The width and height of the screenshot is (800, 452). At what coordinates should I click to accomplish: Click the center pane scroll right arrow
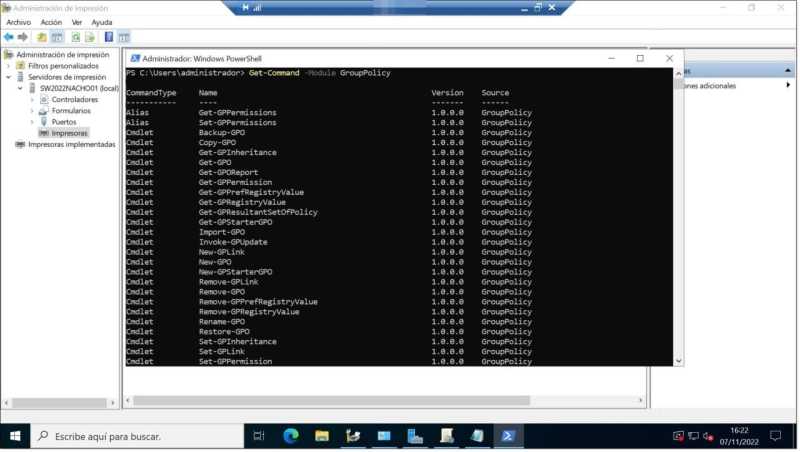click(x=641, y=401)
